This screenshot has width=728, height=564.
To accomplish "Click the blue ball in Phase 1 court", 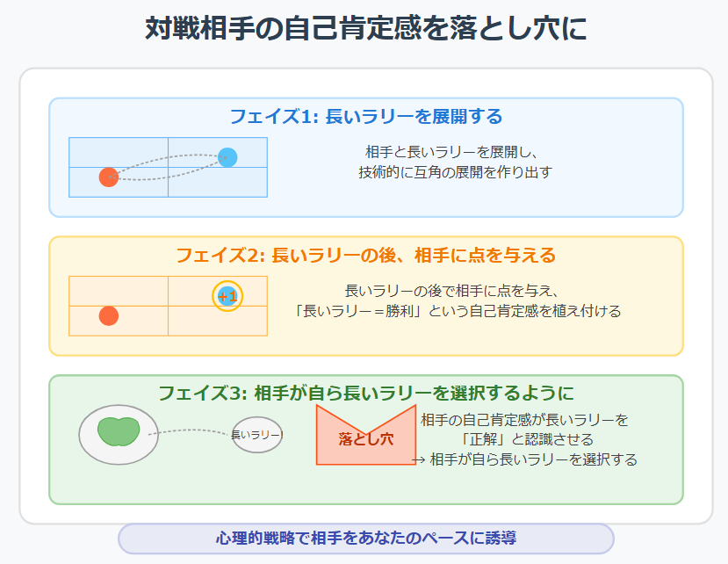I will pos(227,157).
